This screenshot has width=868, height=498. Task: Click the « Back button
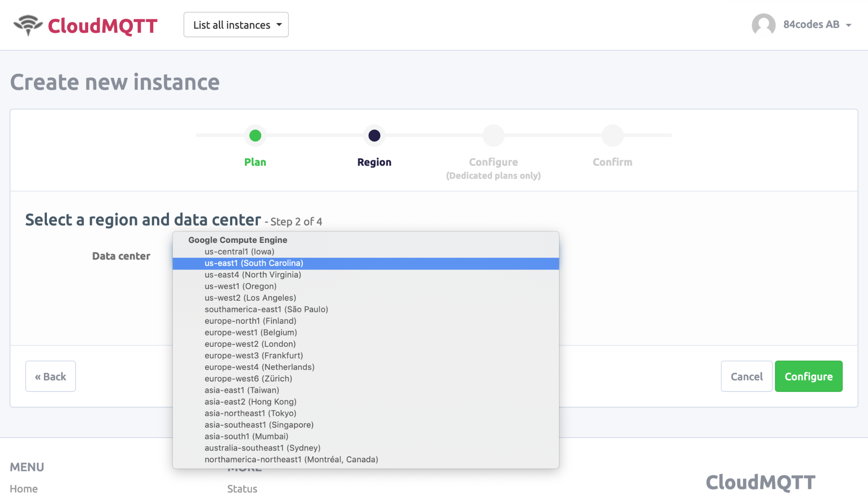(x=50, y=376)
